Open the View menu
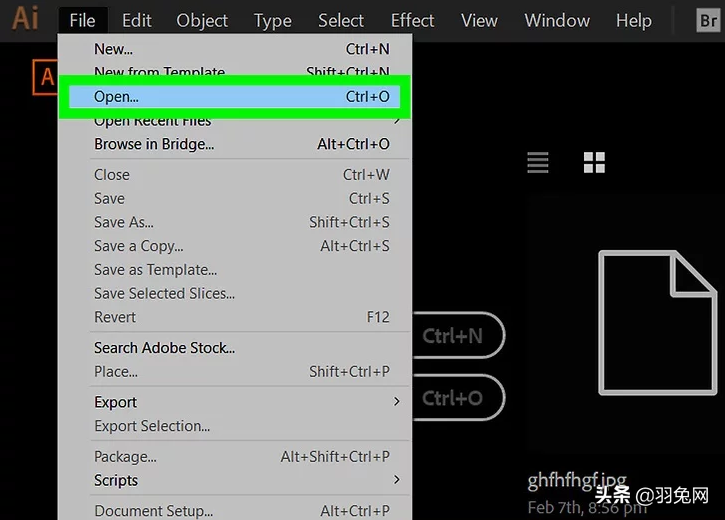 pyautogui.click(x=479, y=20)
